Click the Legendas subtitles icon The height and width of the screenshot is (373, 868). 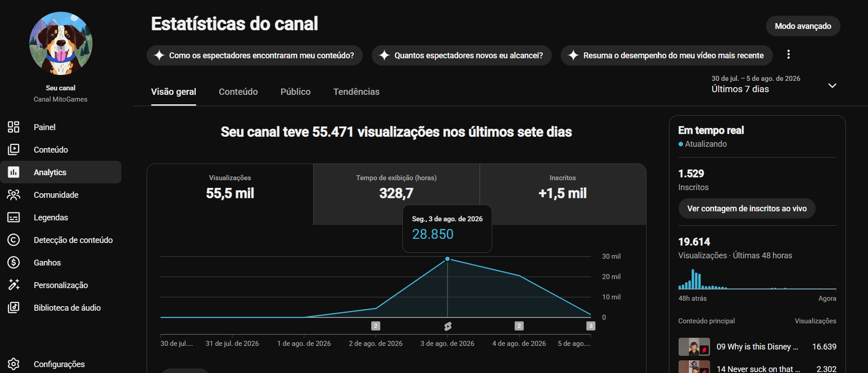coord(14,217)
